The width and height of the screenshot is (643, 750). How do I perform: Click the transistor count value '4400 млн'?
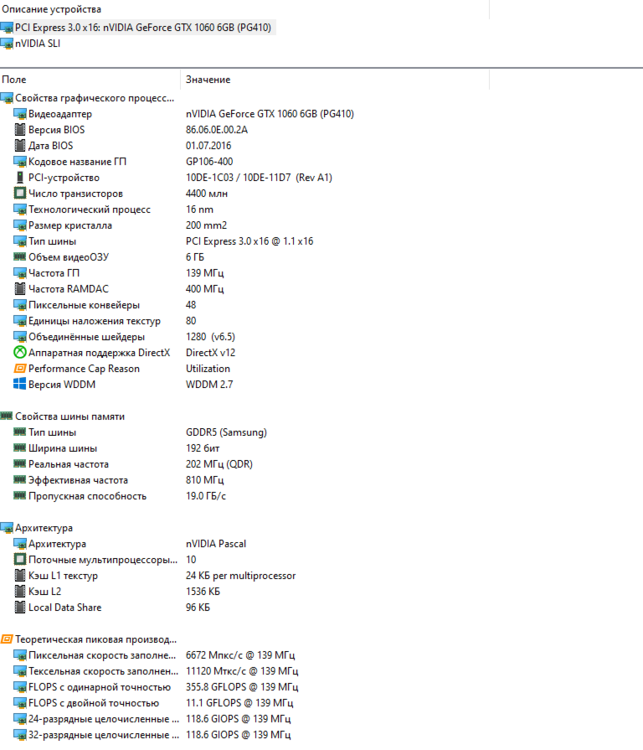click(207, 193)
